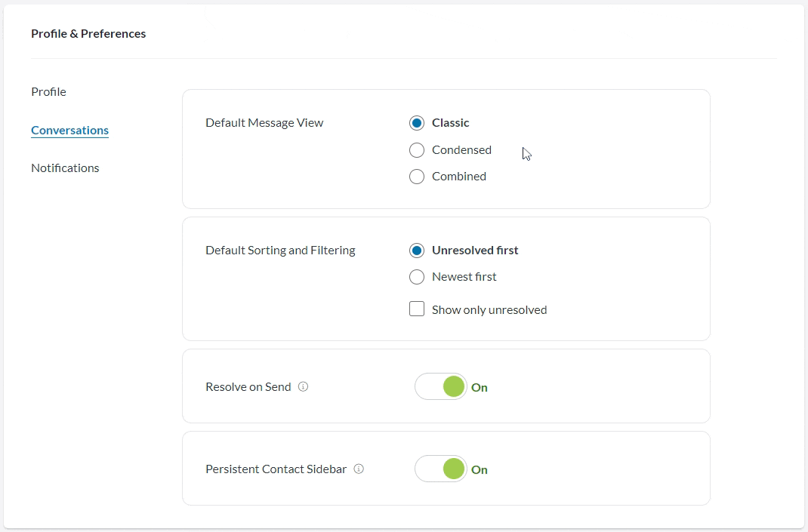Viewport: 808px width, 532px height.
Task: Select Newest first sorting option
Action: coord(417,276)
